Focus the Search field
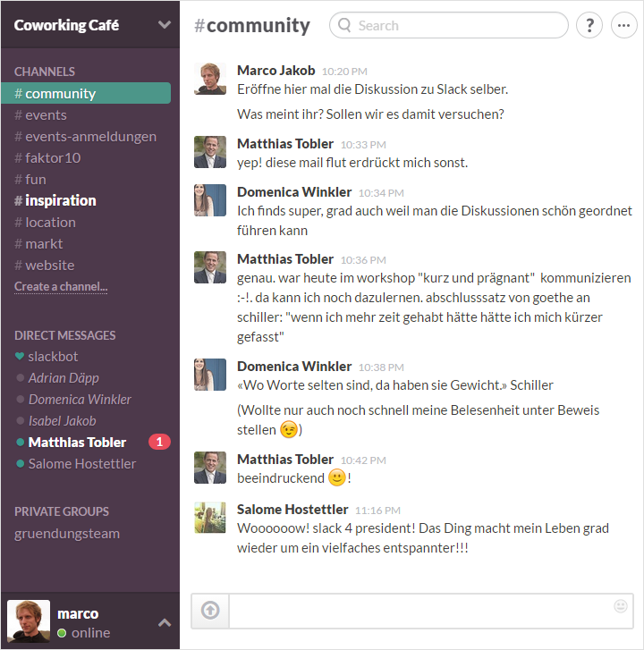 coord(449,25)
